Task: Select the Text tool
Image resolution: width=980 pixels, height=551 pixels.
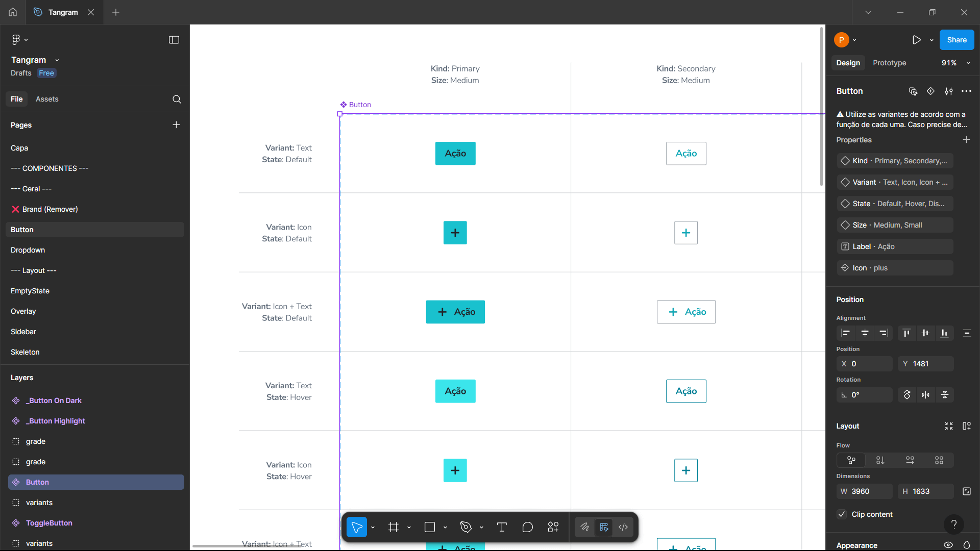Action: point(502,527)
